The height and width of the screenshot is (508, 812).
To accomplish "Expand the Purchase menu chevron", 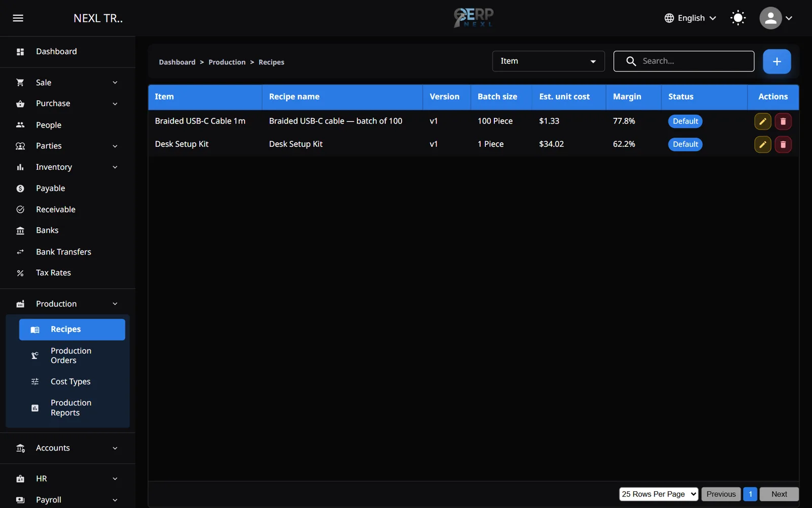I will 115,104.
